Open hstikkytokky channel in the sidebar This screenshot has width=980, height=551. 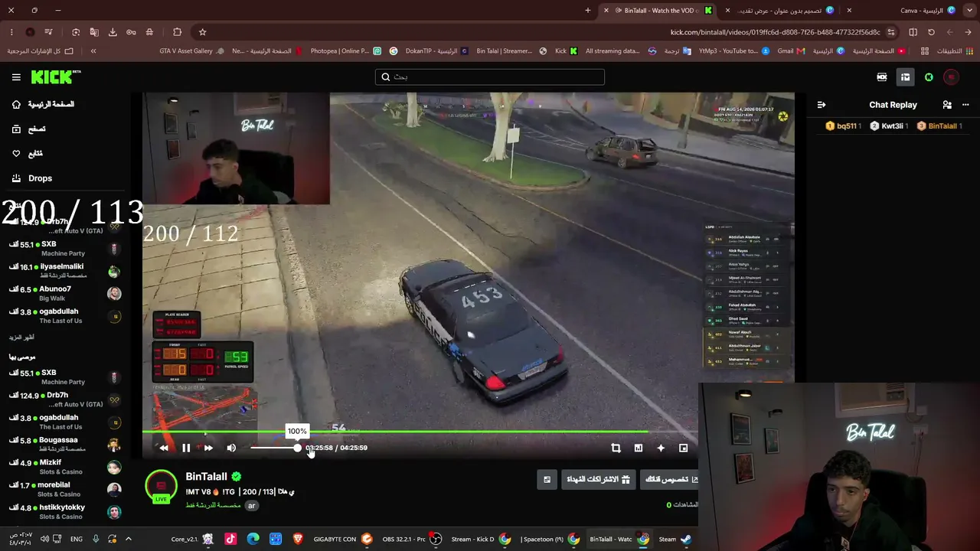click(65, 511)
